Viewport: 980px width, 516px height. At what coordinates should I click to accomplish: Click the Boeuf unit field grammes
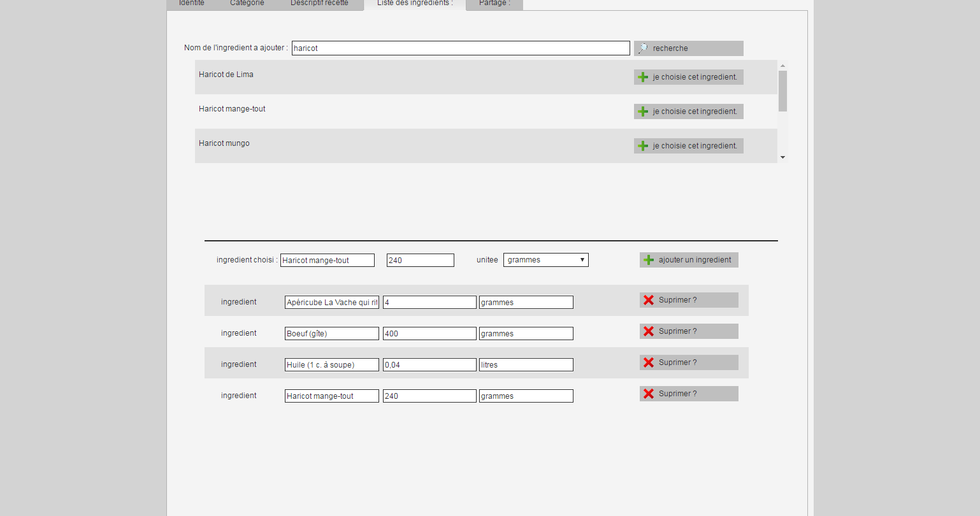526,333
